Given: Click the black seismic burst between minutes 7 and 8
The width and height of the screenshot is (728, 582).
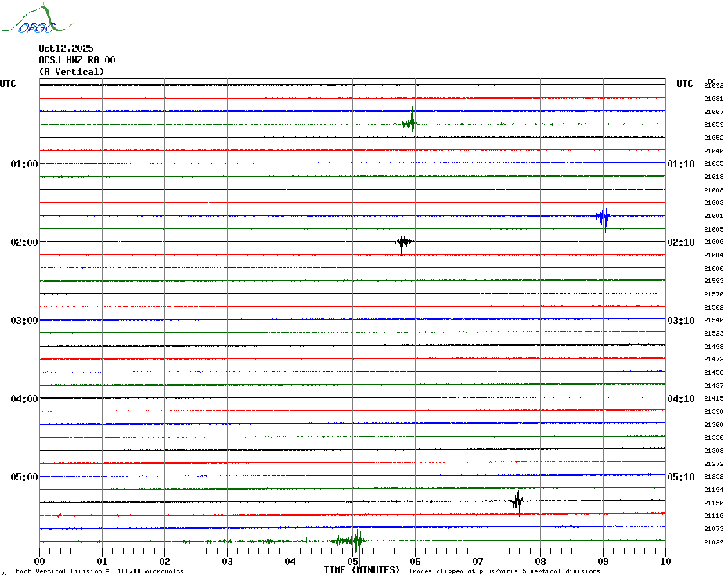Looking at the screenshot, I should pos(517,501).
